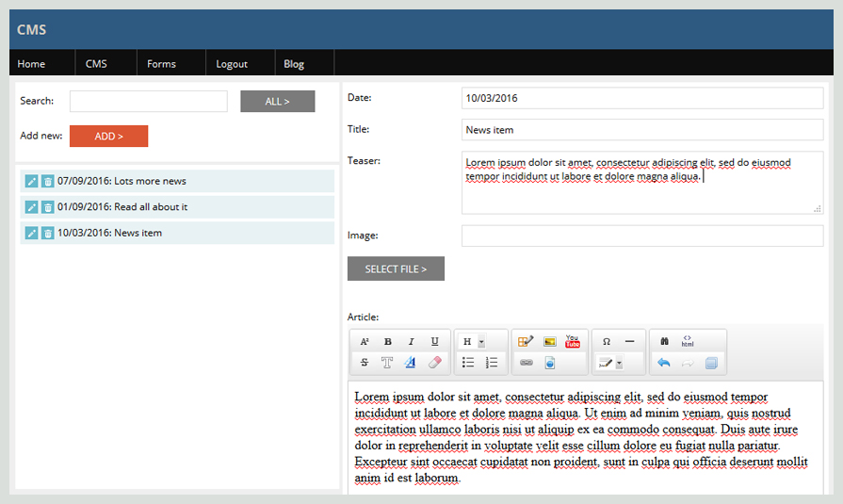Image resolution: width=843 pixels, height=504 pixels.
Task: Toggle bold formatting in article editor
Action: click(388, 342)
